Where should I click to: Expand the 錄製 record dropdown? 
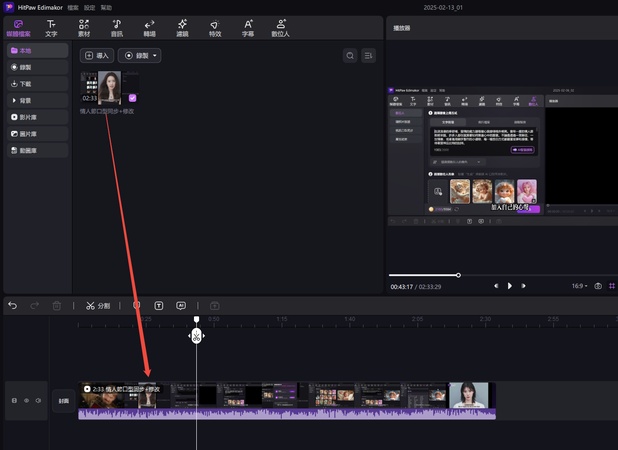tap(155, 56)
